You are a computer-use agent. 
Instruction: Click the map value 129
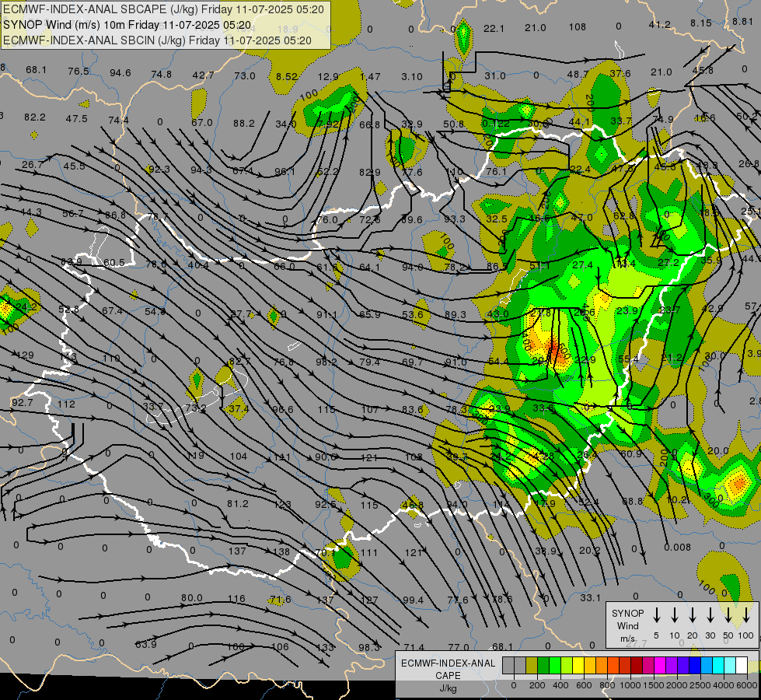25,355
